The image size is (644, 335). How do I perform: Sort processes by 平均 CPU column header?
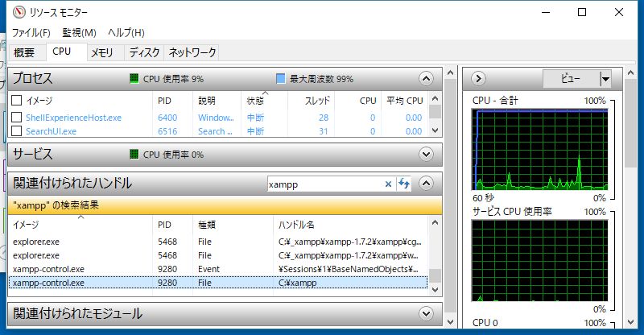click(x=405, y=101)
